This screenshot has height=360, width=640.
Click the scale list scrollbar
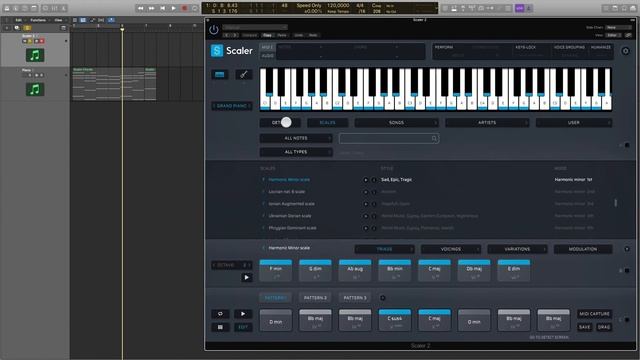(x=616, y=203)
